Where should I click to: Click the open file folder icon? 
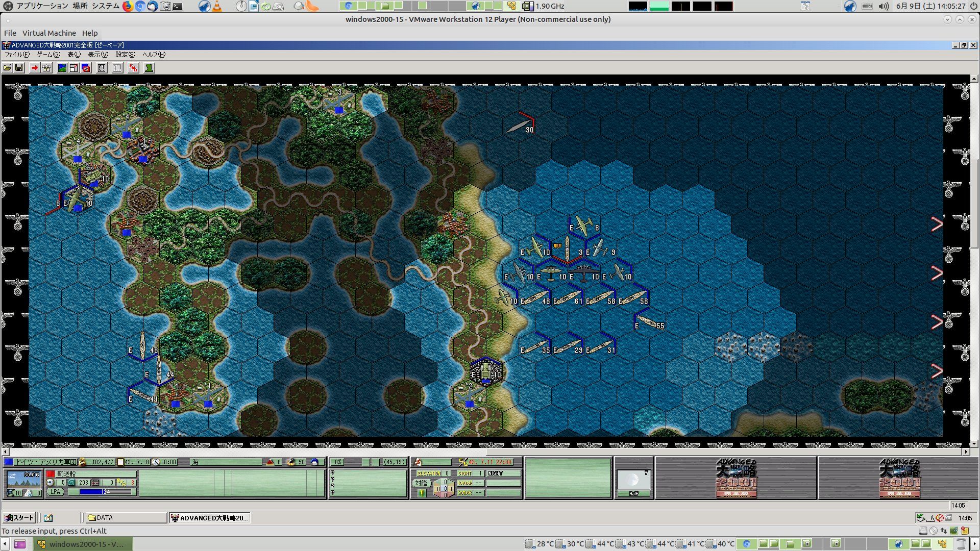tap(7, 68)
